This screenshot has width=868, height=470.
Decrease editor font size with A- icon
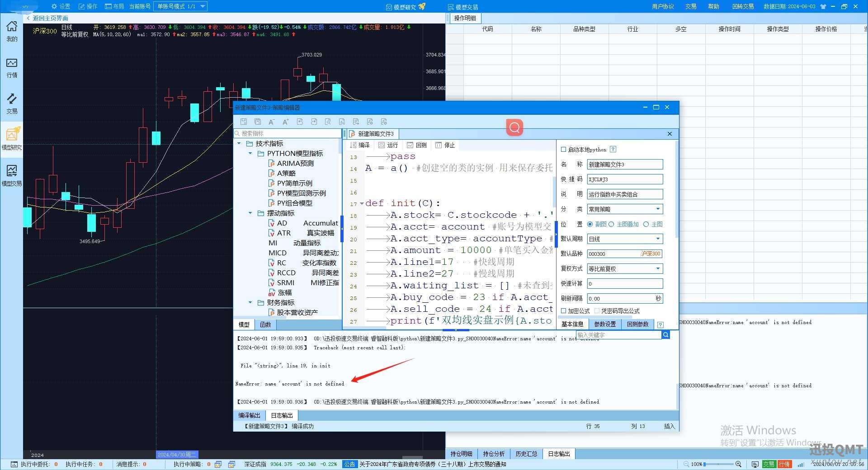coord(271,122)
